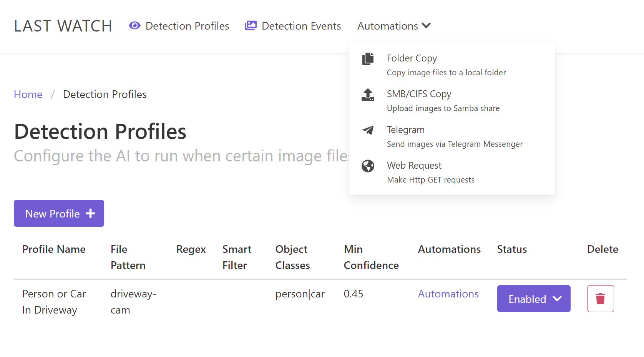The width and height of the screenshot is (644, 357).
Task: Create a New Profile
Action: 59,213
